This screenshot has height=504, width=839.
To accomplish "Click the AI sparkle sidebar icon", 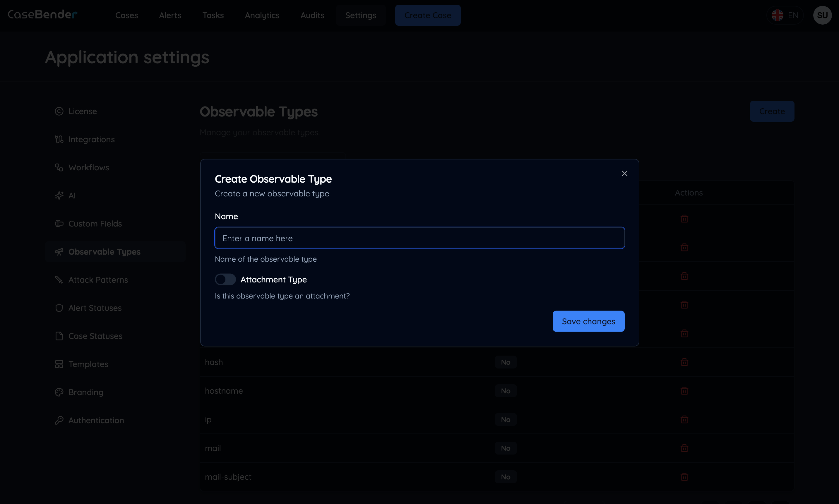I will [x=59, y=195].
